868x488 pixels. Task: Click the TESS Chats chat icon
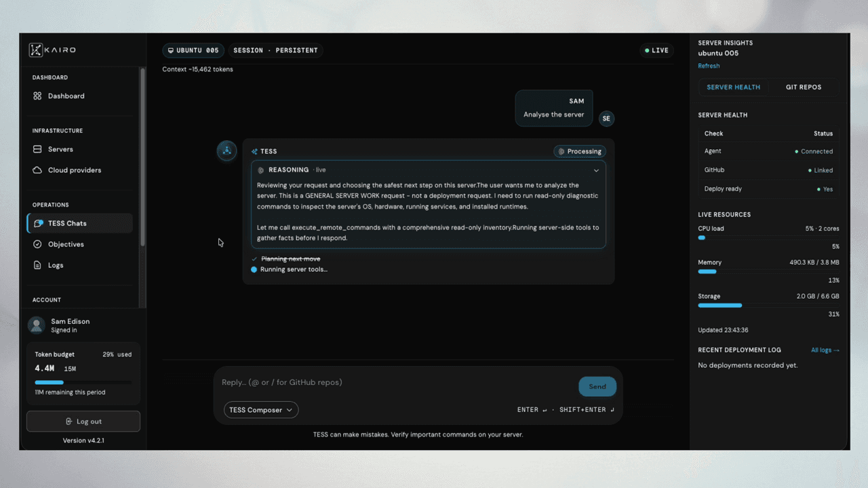(39, 223)
